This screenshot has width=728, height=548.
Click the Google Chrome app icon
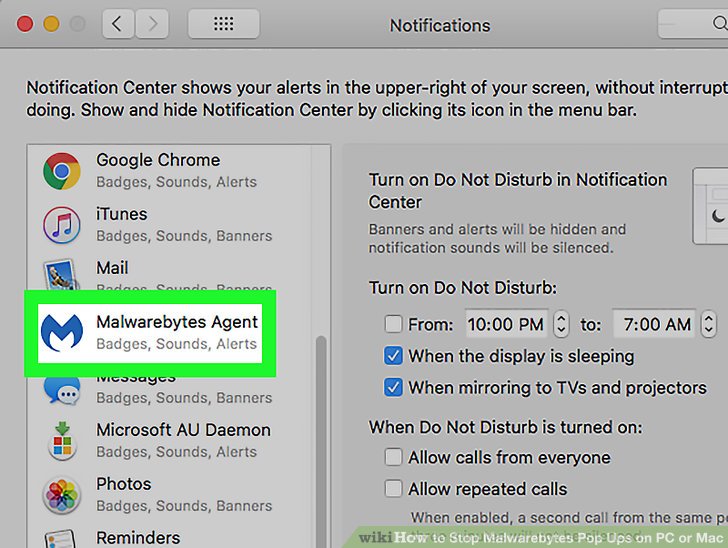click(x=62, y=171)
